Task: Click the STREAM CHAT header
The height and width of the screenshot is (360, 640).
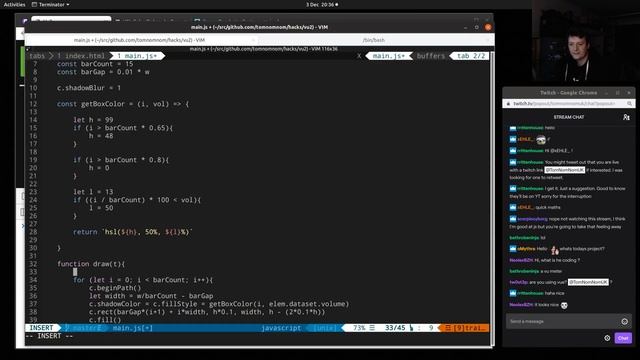Action: [569, 117]
